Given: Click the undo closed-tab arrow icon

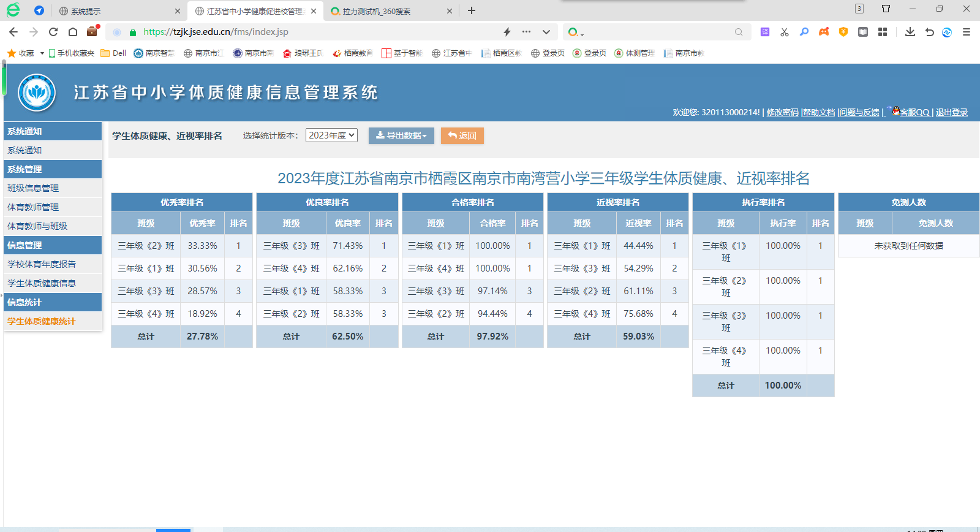Looking at the screenshot, I should click(x=929, y=32).
